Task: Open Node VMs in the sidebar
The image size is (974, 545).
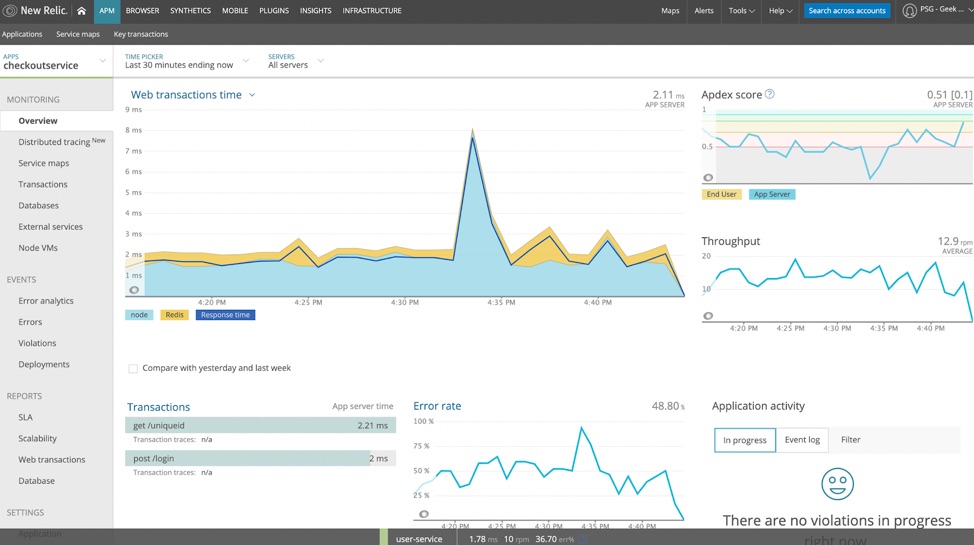Action: coord(37,247)
